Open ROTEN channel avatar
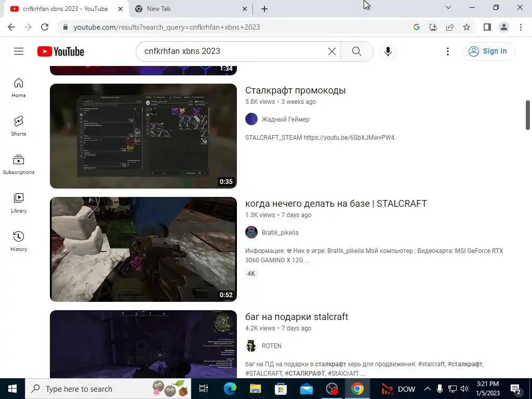The image size is (532, 399). click(x=251, y=345)
